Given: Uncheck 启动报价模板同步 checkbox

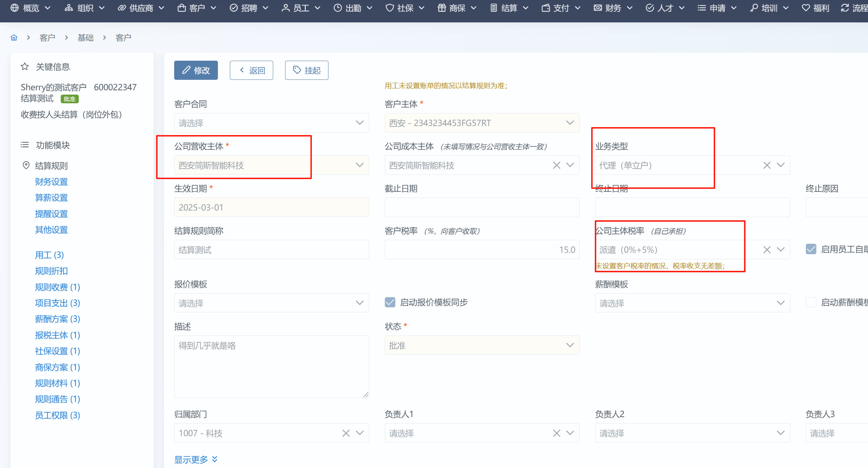Looking at the screenshot, I should point(390,302).
